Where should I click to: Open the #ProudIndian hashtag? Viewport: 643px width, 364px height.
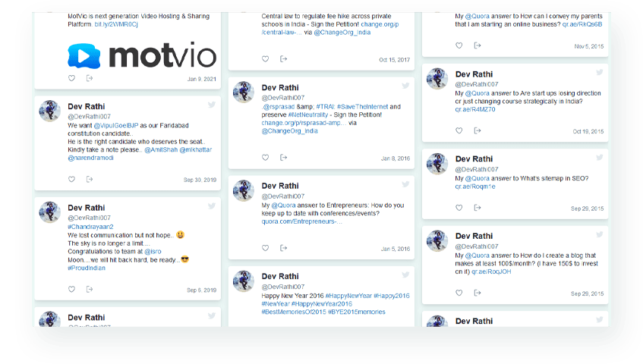(x=87, y=268)
